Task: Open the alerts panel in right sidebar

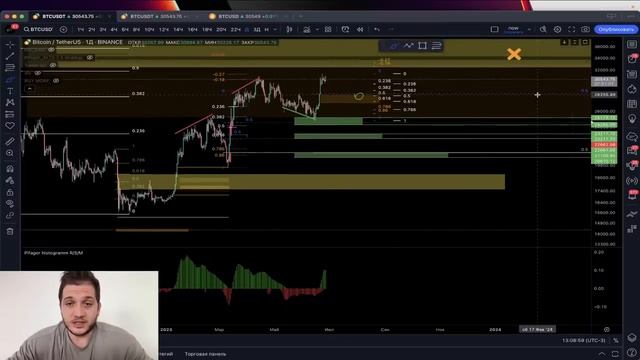Action: [632, 59]
